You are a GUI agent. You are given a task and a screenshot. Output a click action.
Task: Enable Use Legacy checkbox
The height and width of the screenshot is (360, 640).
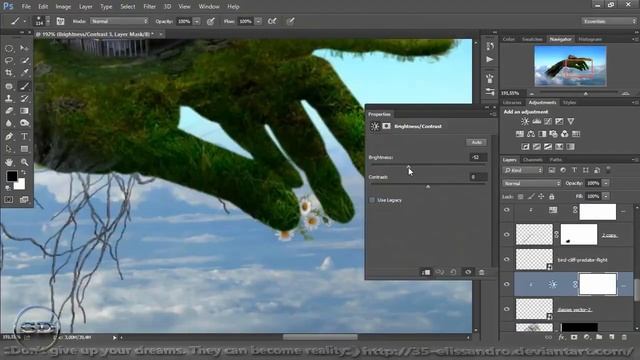point(372,200)
